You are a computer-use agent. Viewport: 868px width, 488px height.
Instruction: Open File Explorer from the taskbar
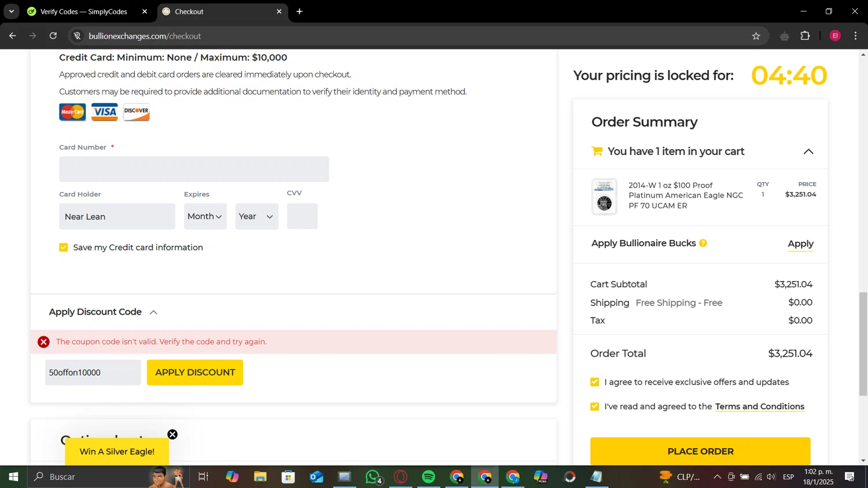point(260,477)
